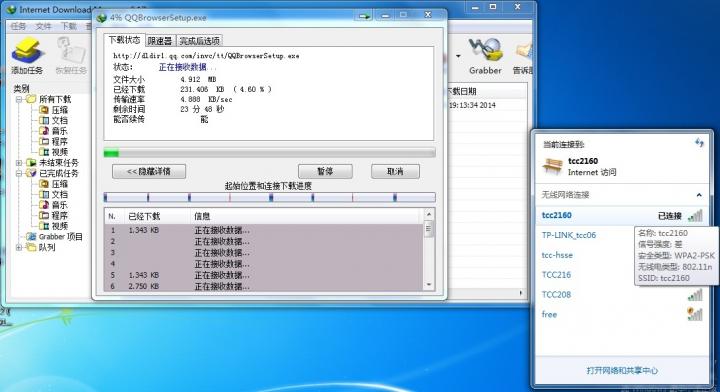Click the green arrow icon in download dialog title bar

[365, 17]
